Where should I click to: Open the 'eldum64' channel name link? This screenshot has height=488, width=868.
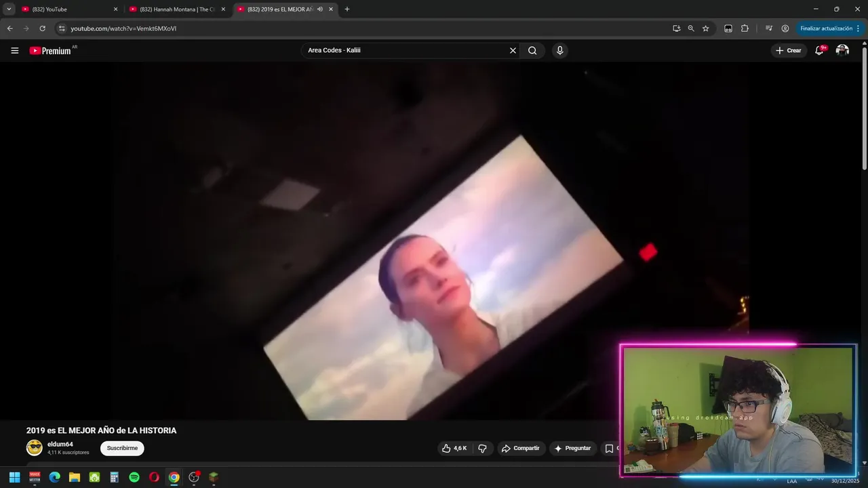point(60,445)
